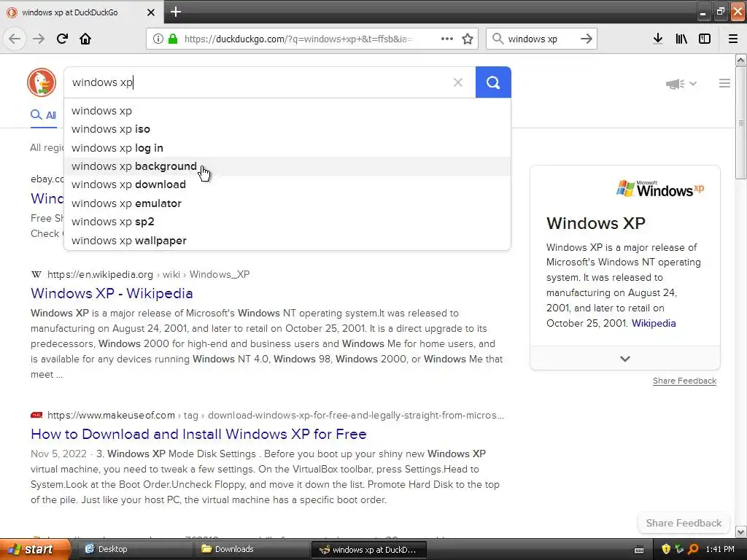Click the Windows XP logo thumbnail
This screenshot has height=560, width=747.
659,189
